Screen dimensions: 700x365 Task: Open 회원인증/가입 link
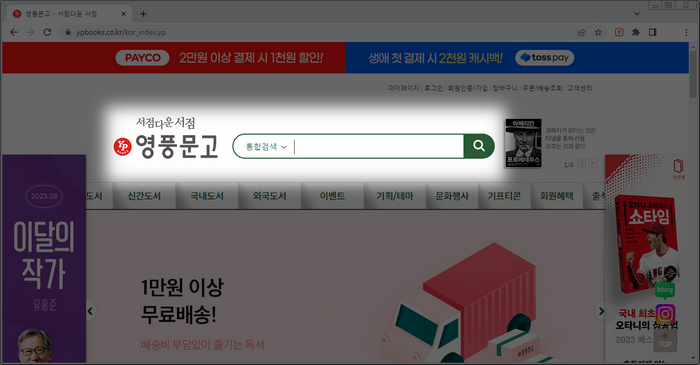467,88
